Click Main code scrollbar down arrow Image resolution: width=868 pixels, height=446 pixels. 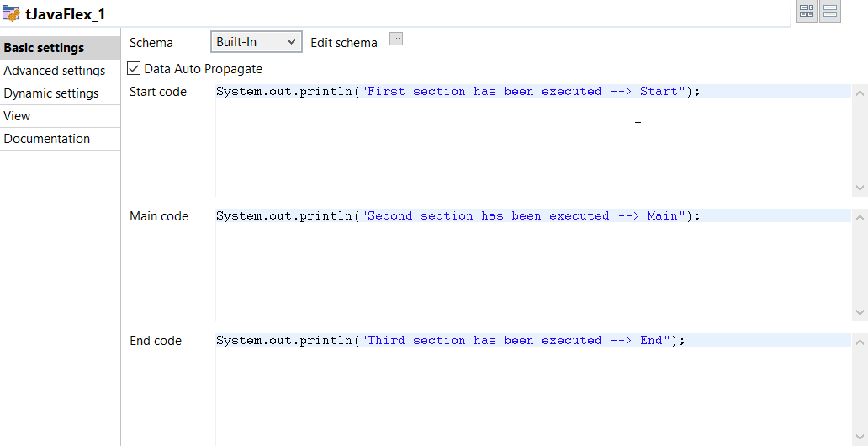860,313
